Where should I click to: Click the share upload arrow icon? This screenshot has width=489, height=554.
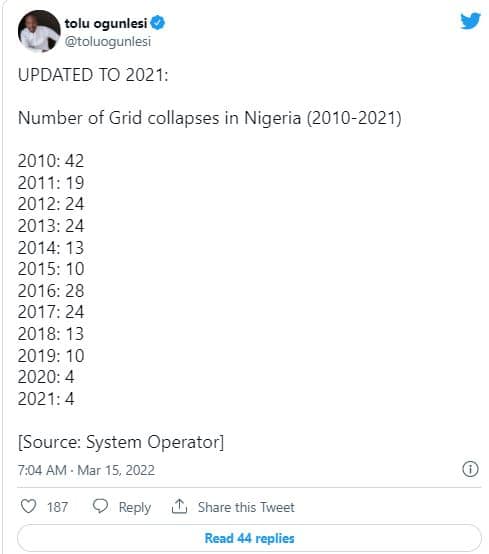pos(179,506)
